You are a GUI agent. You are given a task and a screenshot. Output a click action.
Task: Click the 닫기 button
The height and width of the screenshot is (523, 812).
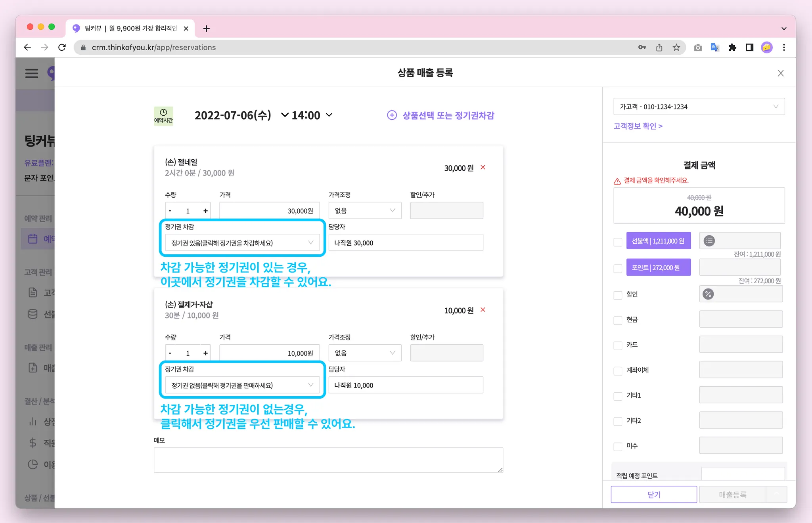653,494
